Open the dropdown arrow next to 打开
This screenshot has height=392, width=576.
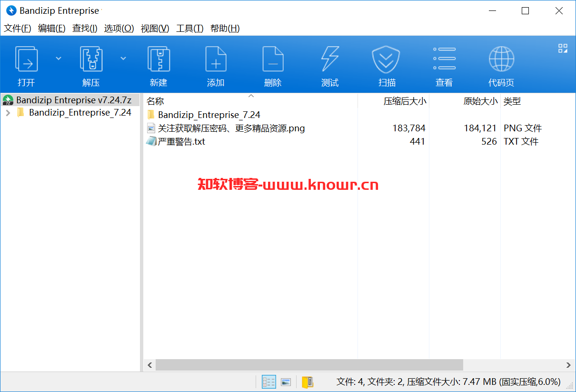tap(59, 58)
